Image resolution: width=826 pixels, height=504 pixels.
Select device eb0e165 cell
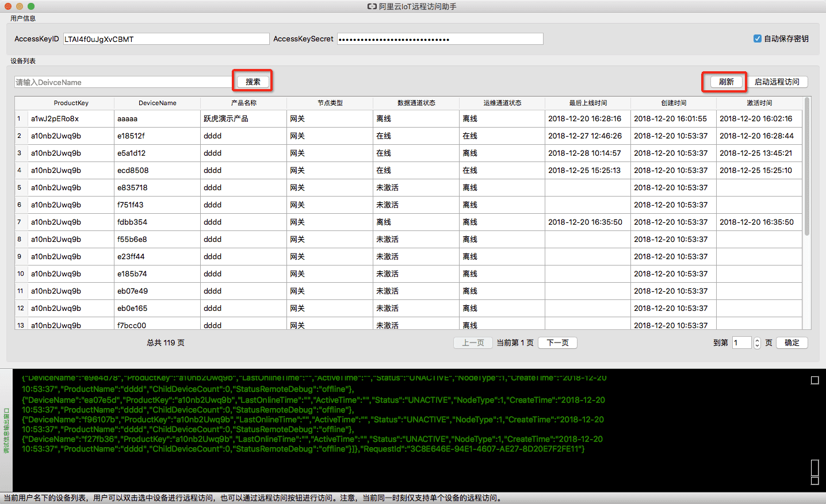pos(158,308)
